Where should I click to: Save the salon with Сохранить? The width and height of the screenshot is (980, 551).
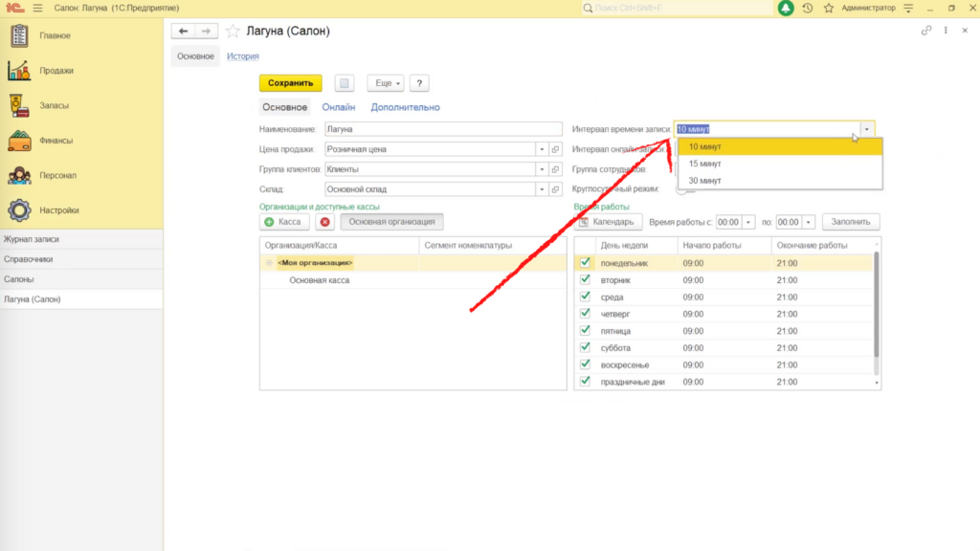291,83
